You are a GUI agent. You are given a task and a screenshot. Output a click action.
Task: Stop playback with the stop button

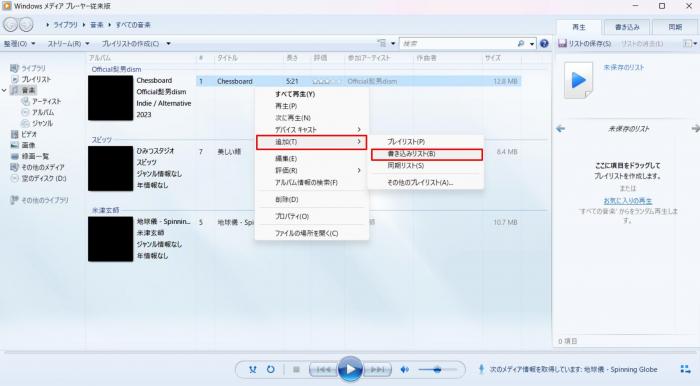[x=296, y=369]
